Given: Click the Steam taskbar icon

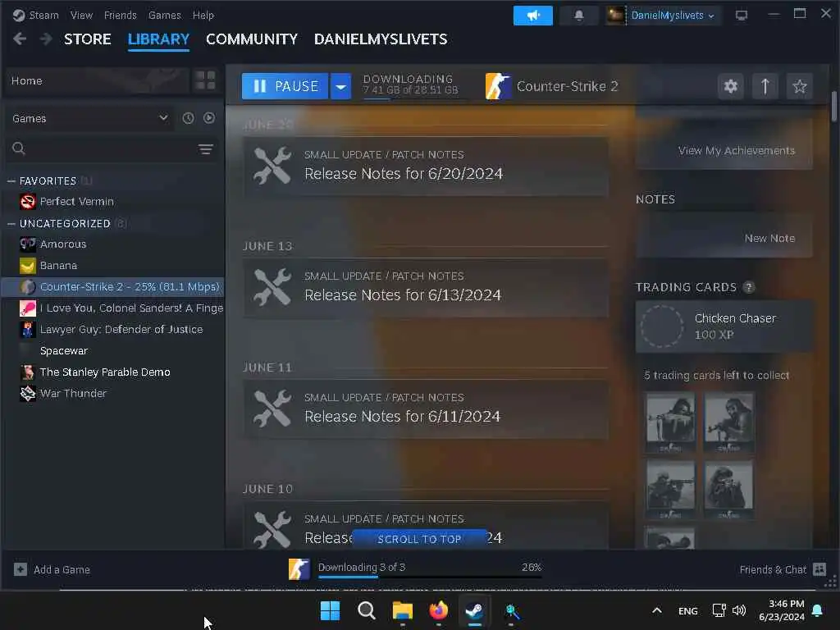Looking at the screenshot, I should pyautogui.click(x=475, y=610).
